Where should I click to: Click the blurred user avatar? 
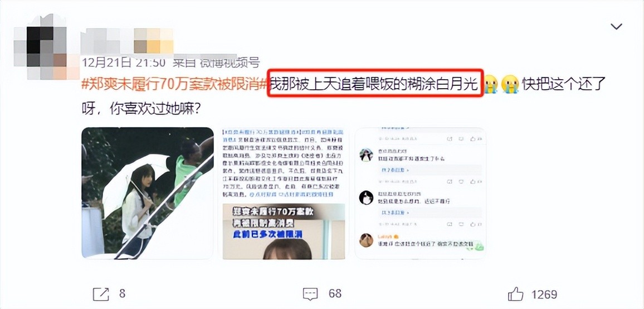point(41,47)
